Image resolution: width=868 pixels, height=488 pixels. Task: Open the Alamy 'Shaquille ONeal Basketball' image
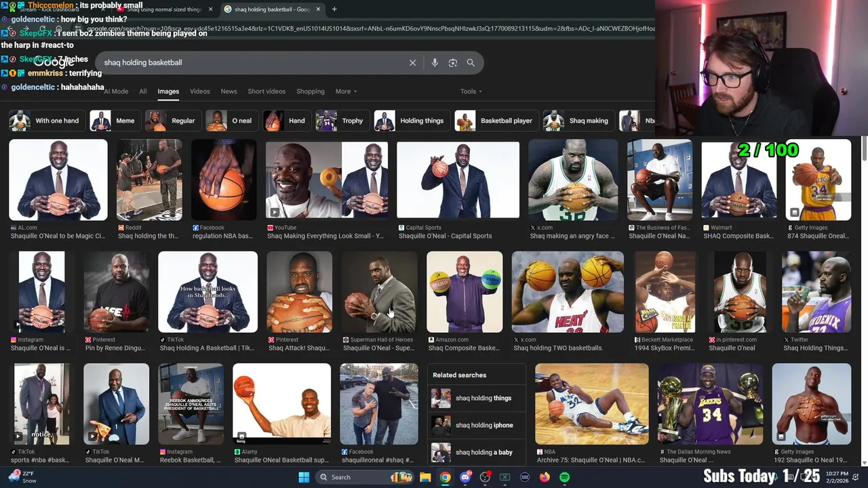(x=282, y=404)
